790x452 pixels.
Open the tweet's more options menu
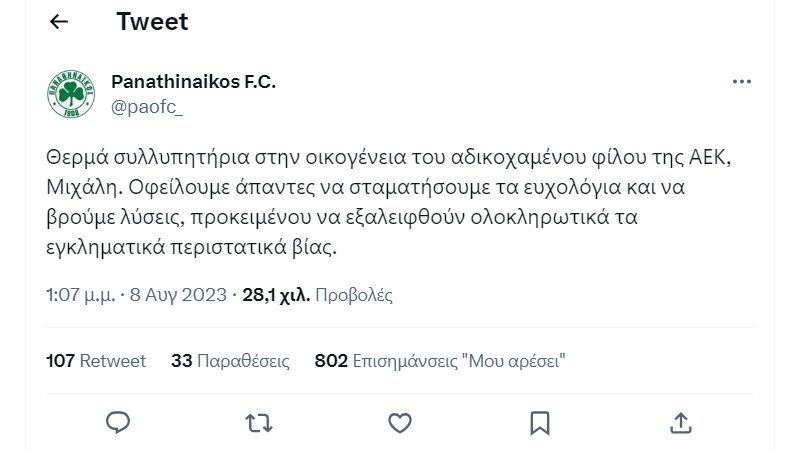741,83
